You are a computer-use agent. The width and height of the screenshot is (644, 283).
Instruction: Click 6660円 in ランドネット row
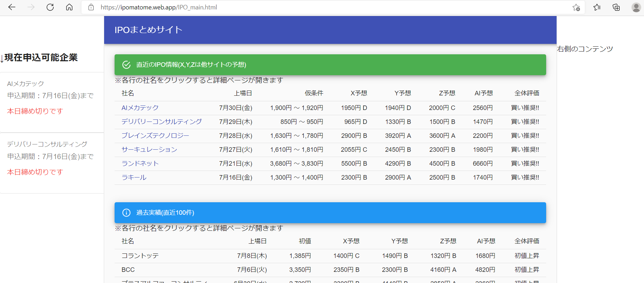click(483, 164)
